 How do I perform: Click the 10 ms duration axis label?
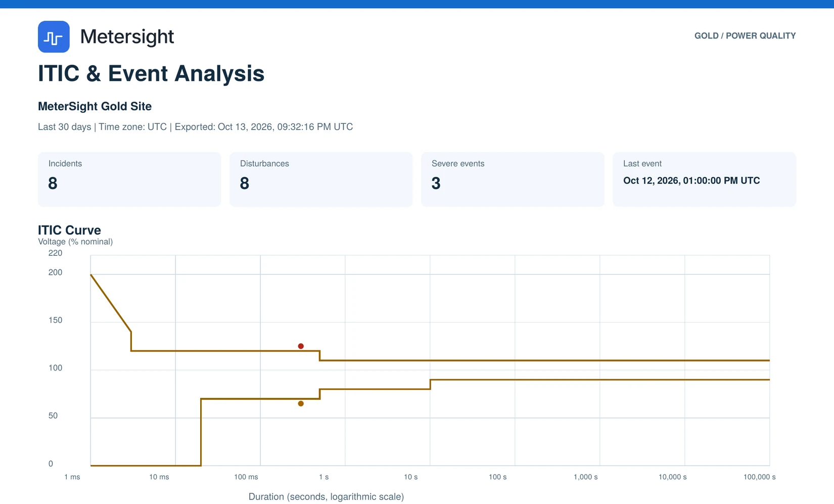click(159, 477)
